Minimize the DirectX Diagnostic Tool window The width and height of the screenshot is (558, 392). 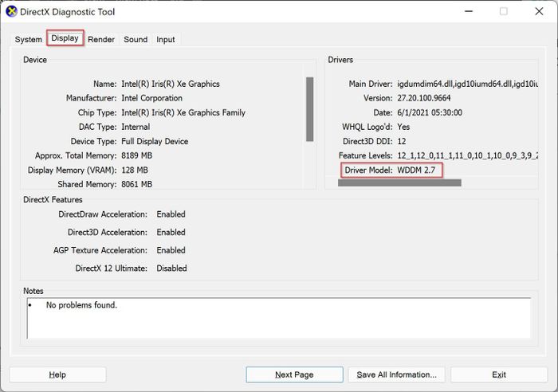[469, 11]
